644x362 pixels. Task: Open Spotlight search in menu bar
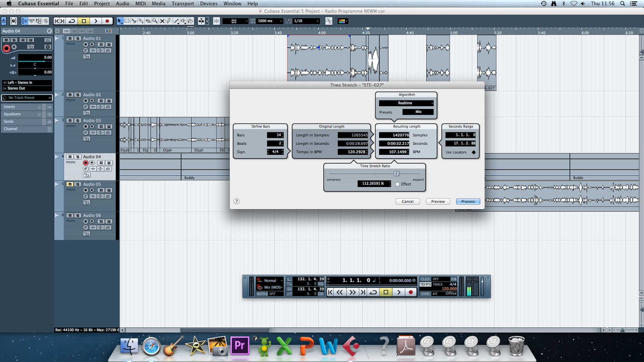[x=622, y=4]
